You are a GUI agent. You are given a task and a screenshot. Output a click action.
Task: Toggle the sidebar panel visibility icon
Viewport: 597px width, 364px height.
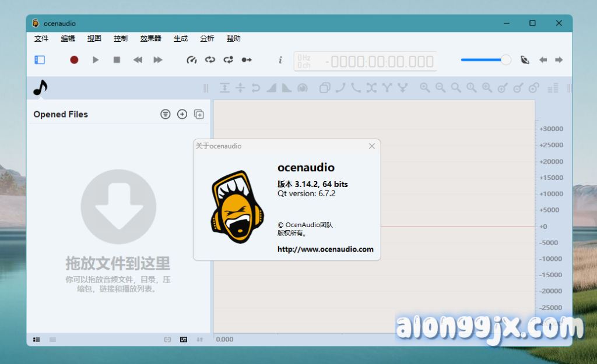(40, 59)
